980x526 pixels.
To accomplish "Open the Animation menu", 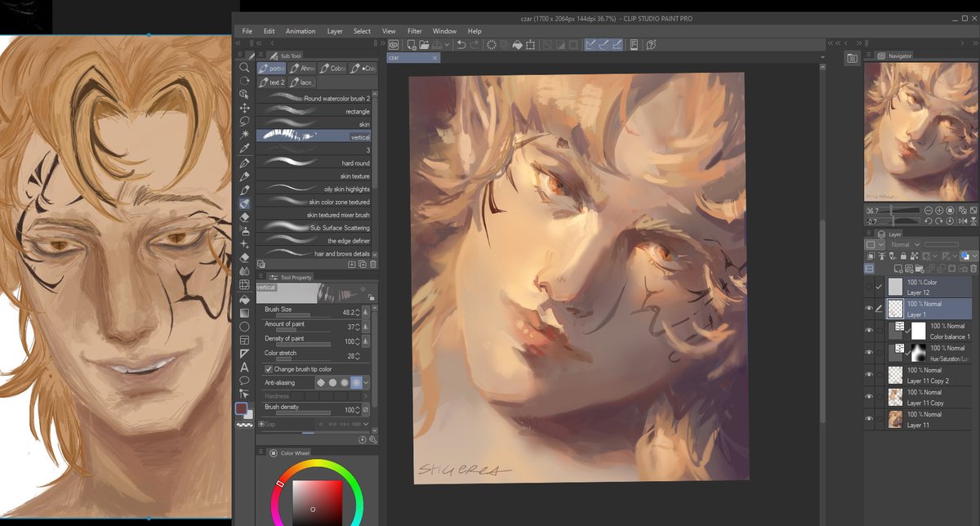I will (301, 31).
